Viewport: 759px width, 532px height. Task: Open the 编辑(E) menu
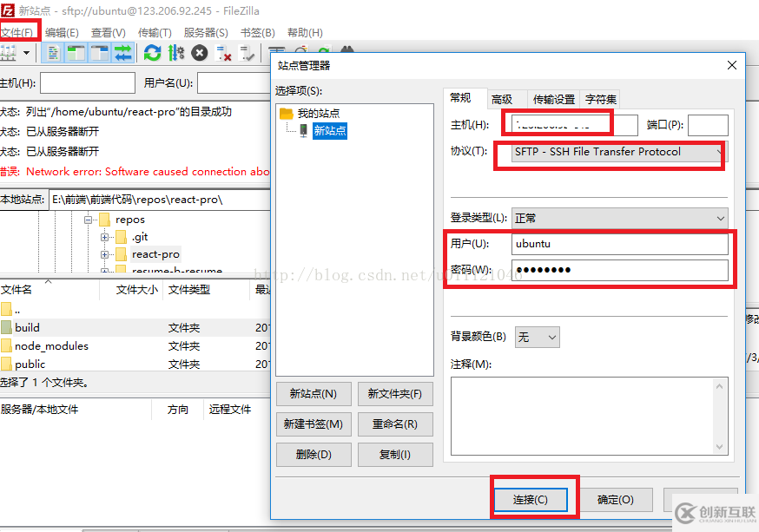click(62, 32)
